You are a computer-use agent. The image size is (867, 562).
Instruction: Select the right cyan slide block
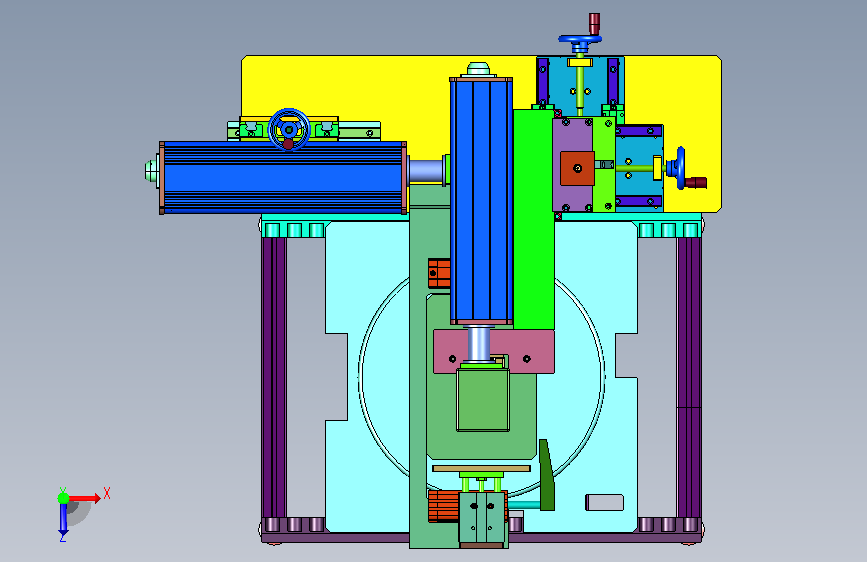coord(639,166)
